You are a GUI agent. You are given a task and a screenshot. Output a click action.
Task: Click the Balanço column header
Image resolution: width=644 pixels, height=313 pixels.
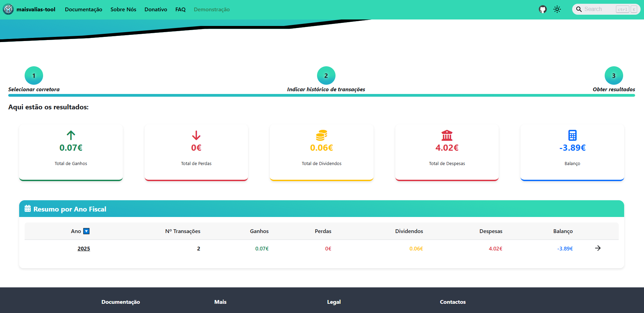tap(563, 231)
